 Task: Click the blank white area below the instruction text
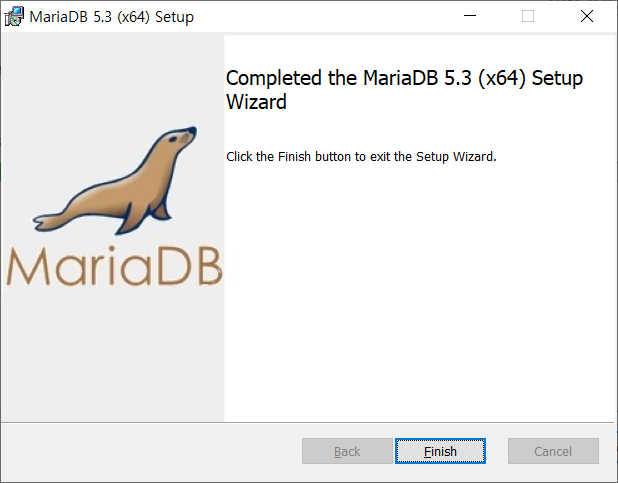(418, 292)
